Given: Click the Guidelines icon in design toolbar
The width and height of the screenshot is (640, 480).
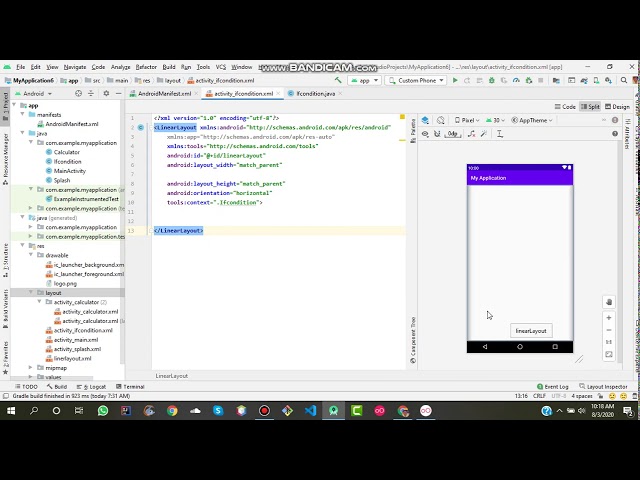Looking at the screenshot, I should [500, 134].
